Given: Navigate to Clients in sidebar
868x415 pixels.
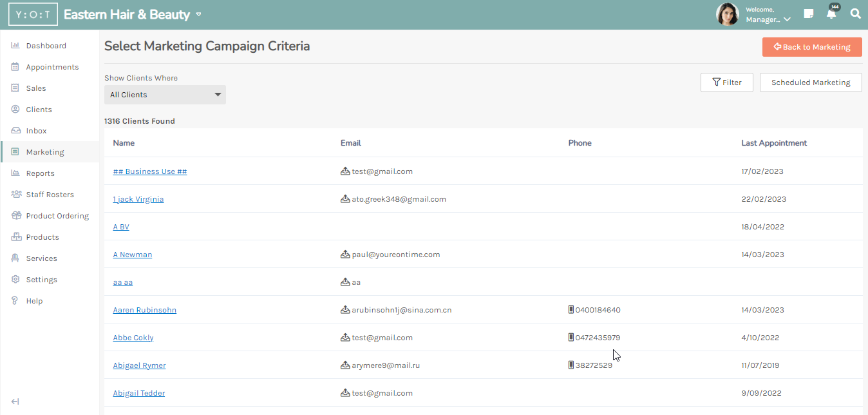Looking at the screenshot, I should coord(39,110).
